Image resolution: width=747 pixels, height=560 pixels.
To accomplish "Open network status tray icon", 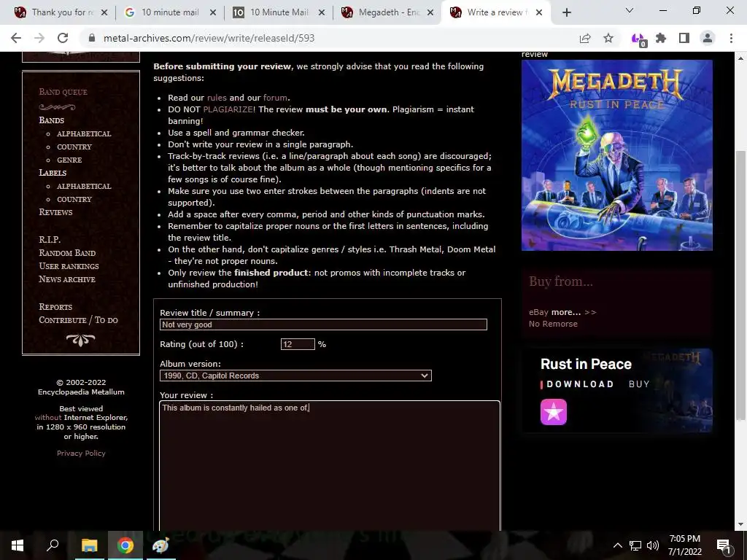I will [635, 545].
